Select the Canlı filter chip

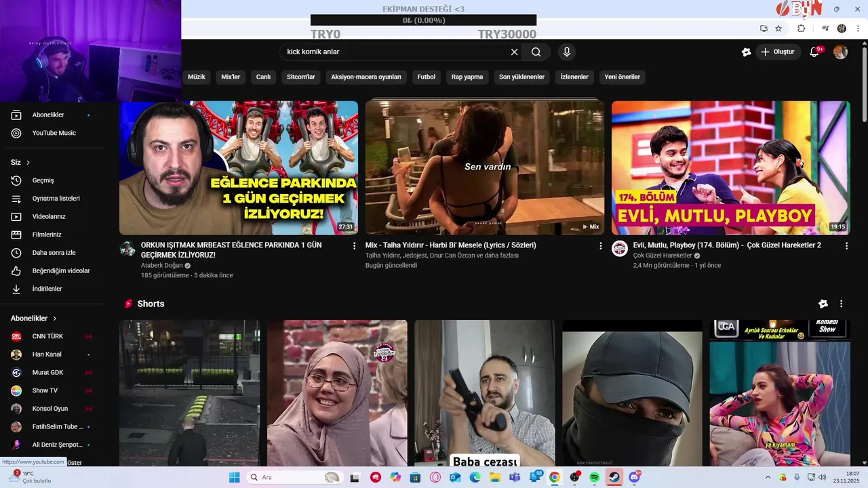(x=263, y=77)
